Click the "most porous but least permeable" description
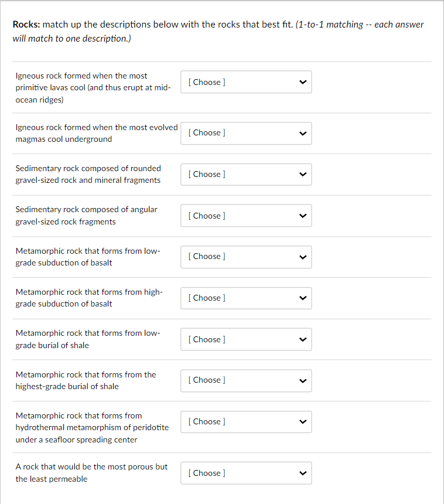Viewport: 444px width, 504px height. pyautogui.click(x=91, y=473)
